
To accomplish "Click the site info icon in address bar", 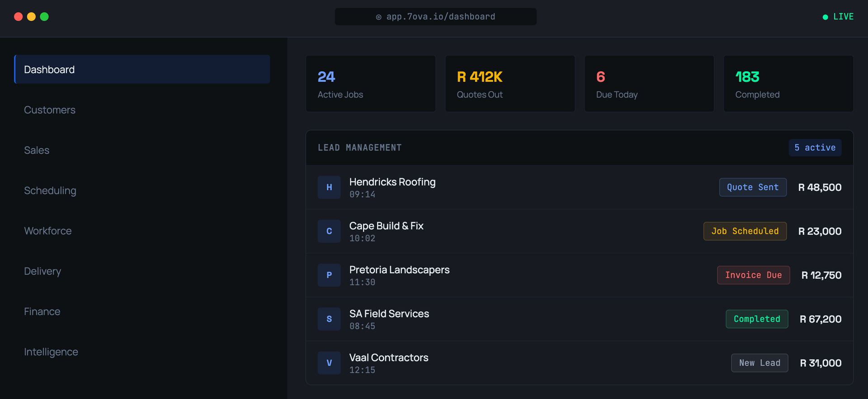I will pos(378,17).
